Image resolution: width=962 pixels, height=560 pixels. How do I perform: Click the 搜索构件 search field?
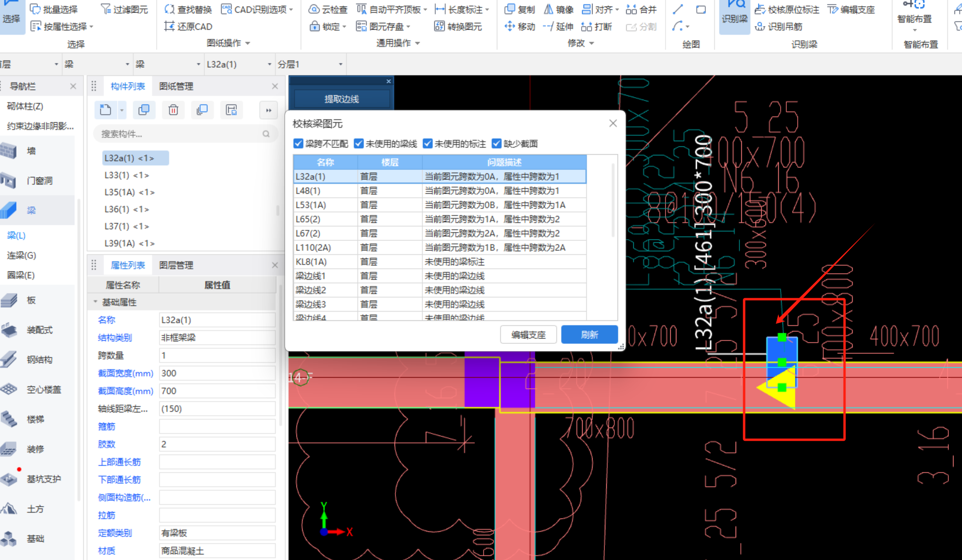pos(185,134)
